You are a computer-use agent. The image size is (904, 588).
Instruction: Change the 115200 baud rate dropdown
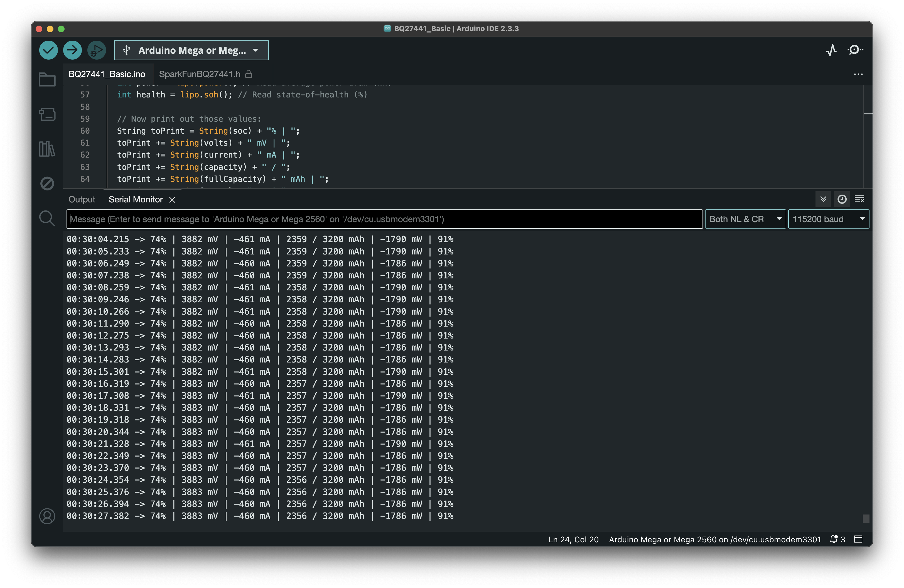(x=828, y=219)
